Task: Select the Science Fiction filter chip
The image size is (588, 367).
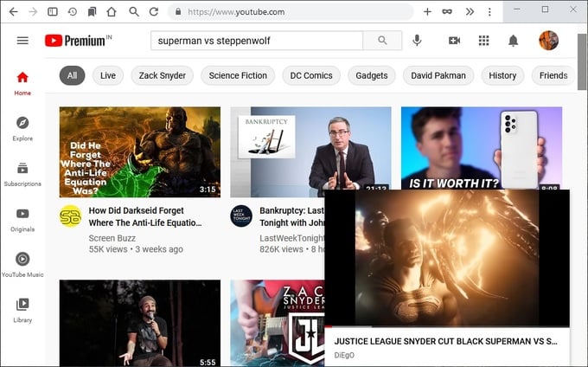Action: click(x=238, y=75)
